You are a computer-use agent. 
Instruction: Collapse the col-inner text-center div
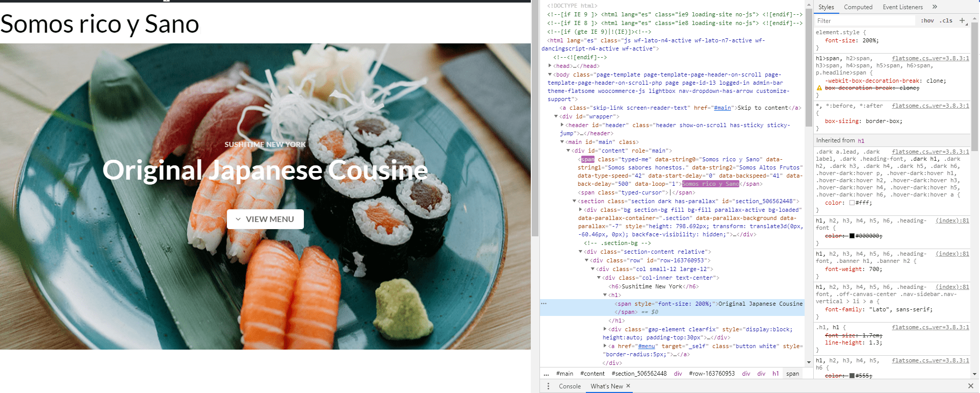[x=599, y=278]
